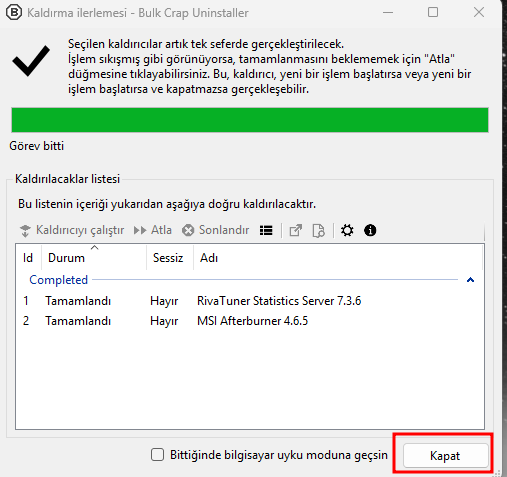Sort list by the Durum column header

pos(94,258)
